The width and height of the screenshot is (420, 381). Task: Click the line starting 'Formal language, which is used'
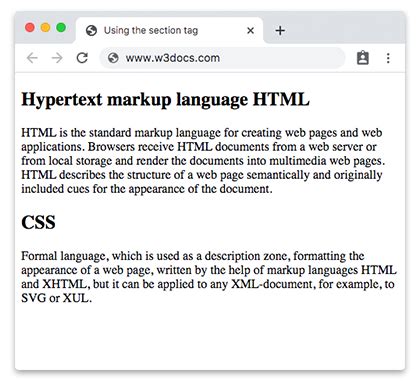[x=193, y=256]
